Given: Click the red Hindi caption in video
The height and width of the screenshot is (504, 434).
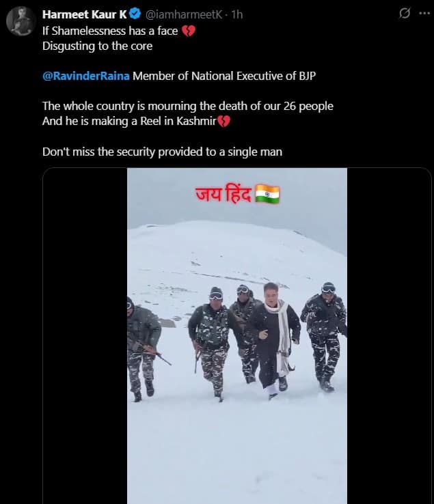Looking at the screenshot, I should (223, 194).
